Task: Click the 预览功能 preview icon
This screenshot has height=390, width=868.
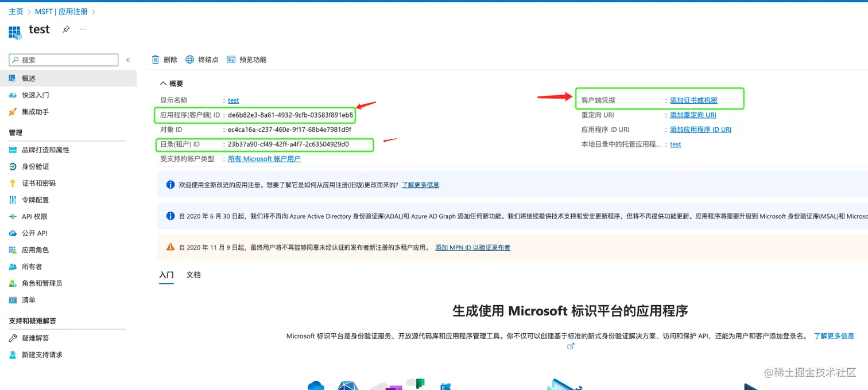Action: point(231,60)
